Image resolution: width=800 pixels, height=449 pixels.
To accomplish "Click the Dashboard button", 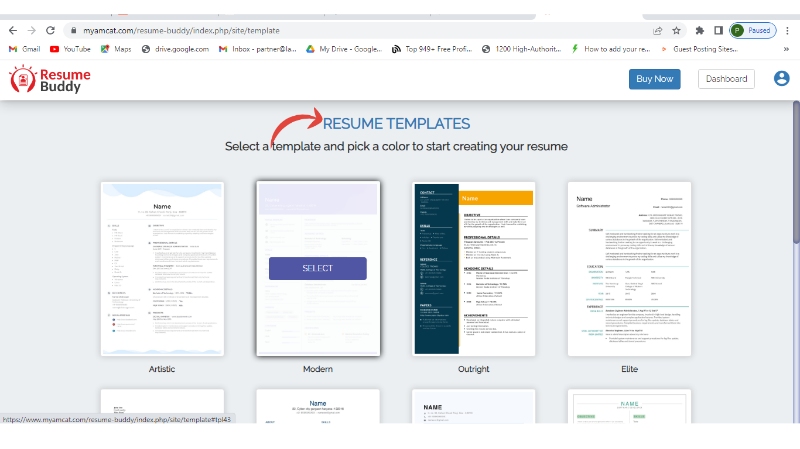I will tap(726, 79).
